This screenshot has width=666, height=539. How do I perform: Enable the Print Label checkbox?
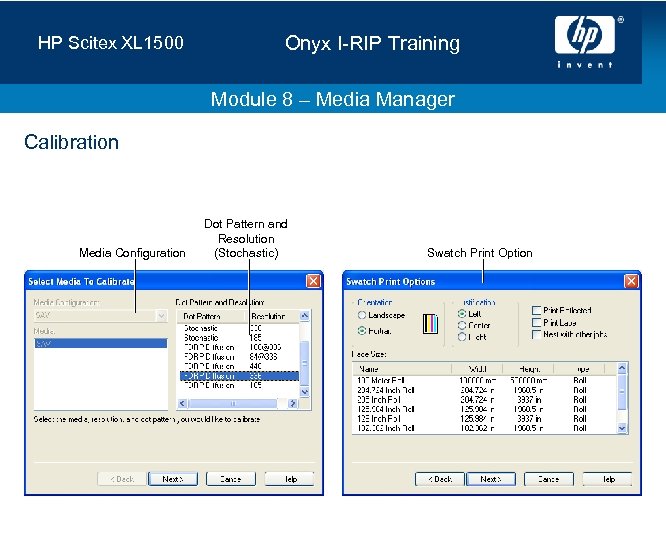click(536, 322)
